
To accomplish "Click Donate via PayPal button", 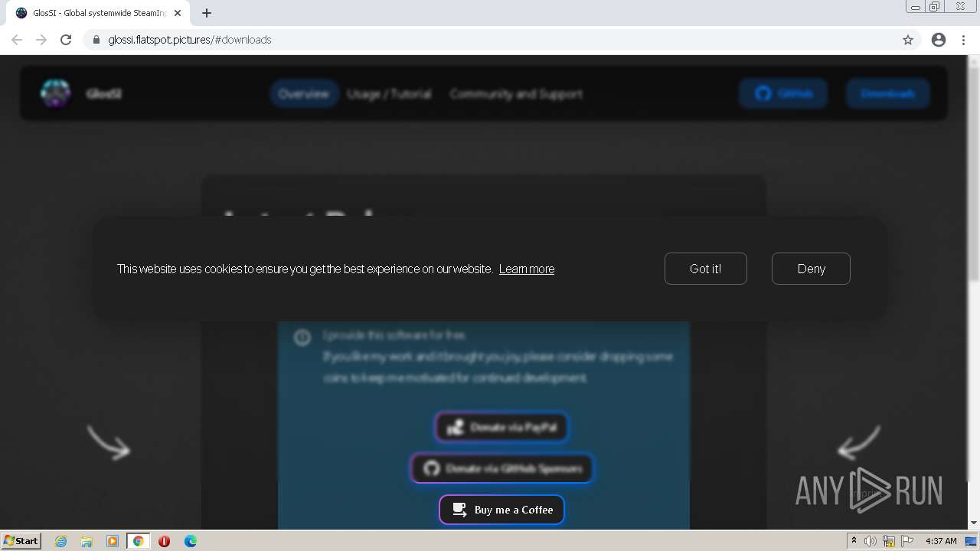I will click(501, 427).
